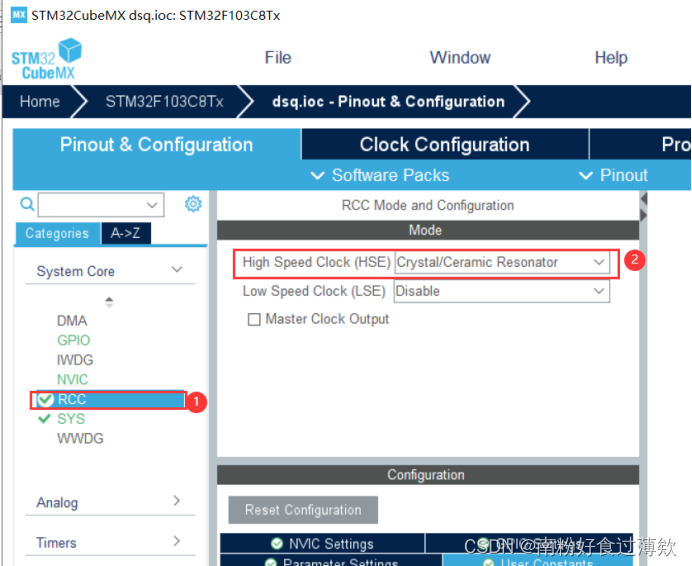Click the NVIC Settings check icon
The image size is (692, 566).
pos(277,543)
